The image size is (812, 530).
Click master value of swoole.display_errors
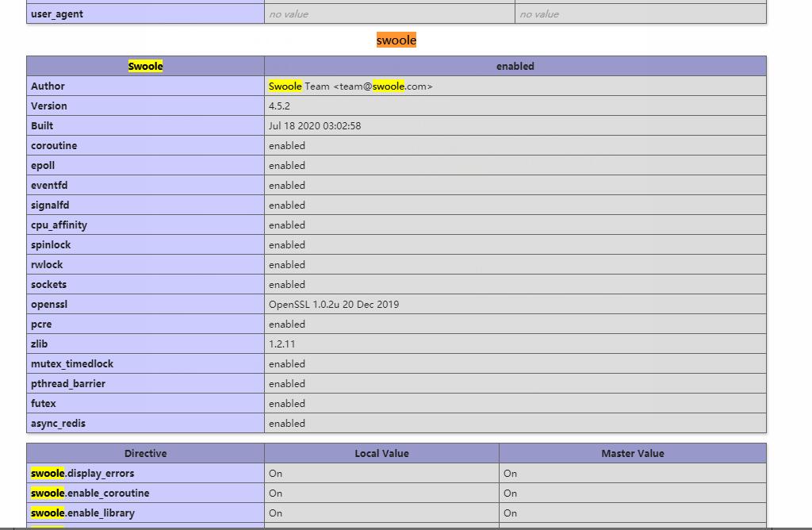(x=510, y=473)
